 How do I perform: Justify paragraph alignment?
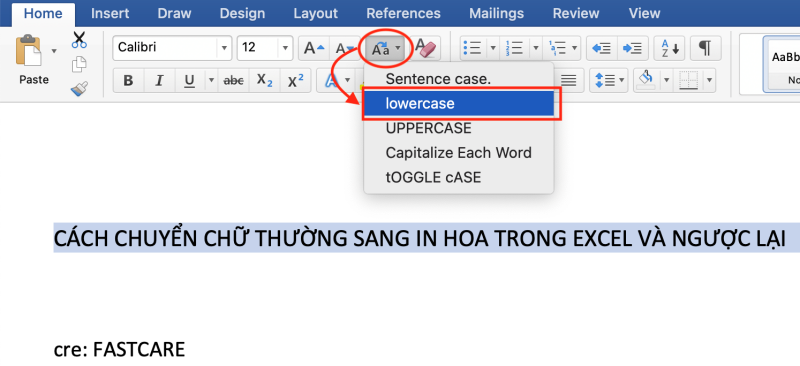[x=568, y=80]
